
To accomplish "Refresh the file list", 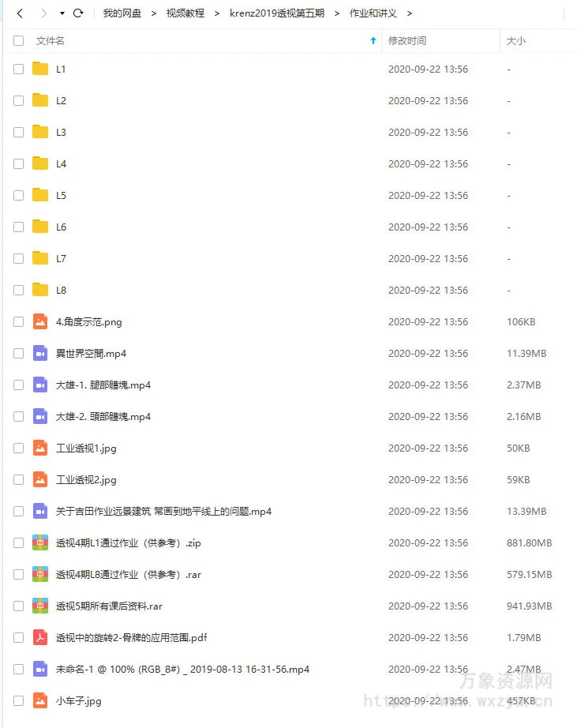I will [78, 13].
